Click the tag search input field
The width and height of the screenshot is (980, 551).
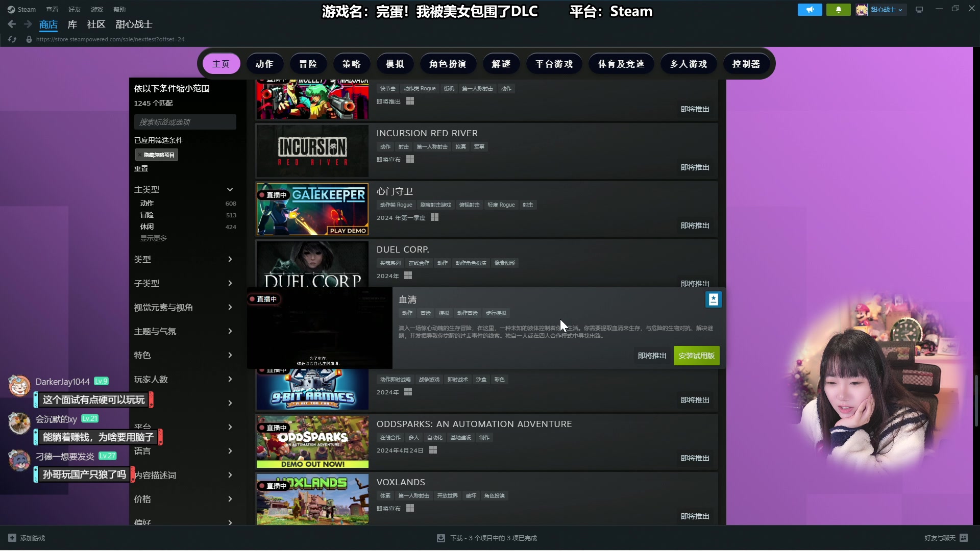point(185,122)
